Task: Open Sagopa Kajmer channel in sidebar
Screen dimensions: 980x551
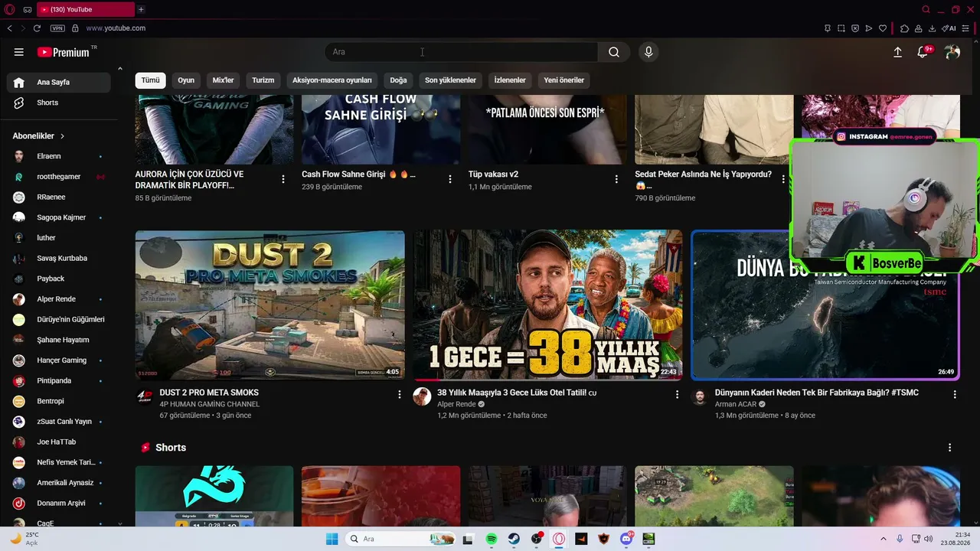Action: 59,217
